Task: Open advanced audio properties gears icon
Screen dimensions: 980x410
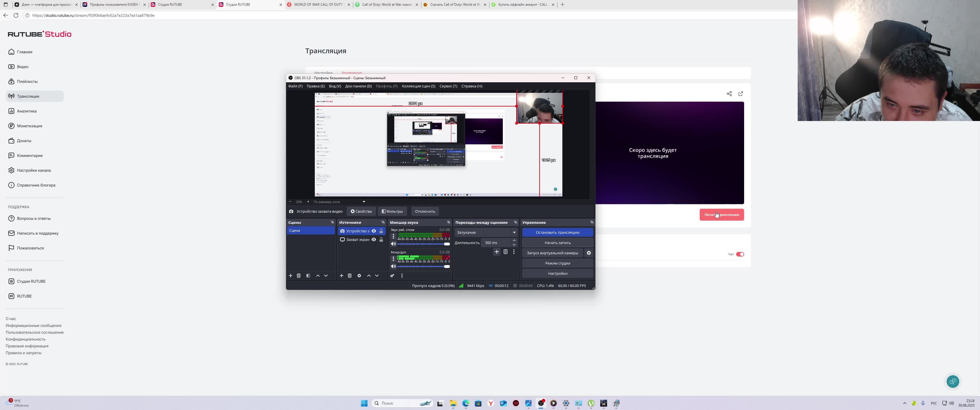Action: tap(392, 276)
